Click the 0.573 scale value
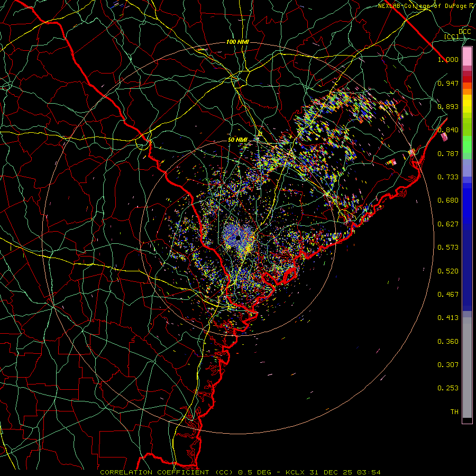Image resolution: width=476 pixels, height=476 pixels. (x=448, y=248)
